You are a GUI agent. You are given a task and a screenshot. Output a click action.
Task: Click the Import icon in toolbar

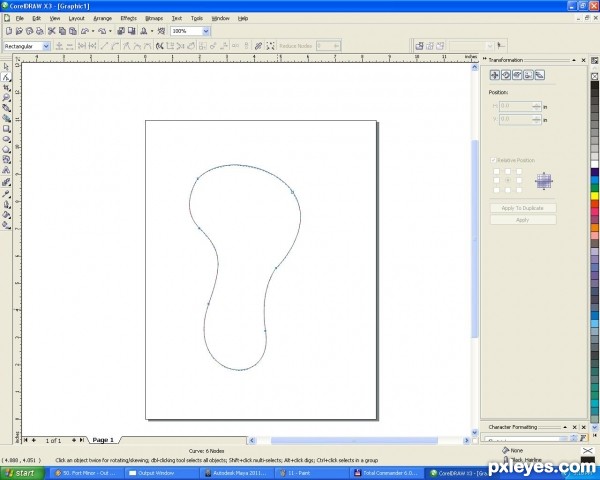[121, 31]
